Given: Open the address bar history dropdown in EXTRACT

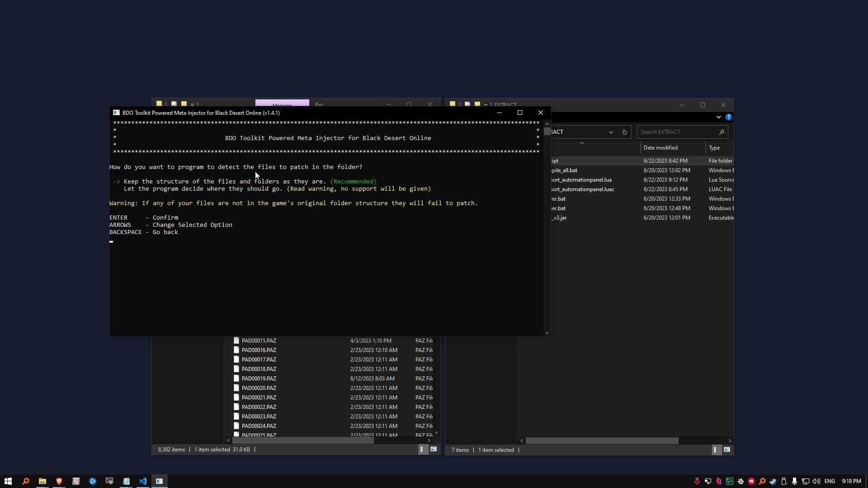Looking at the screenshot, I should 611,132.
